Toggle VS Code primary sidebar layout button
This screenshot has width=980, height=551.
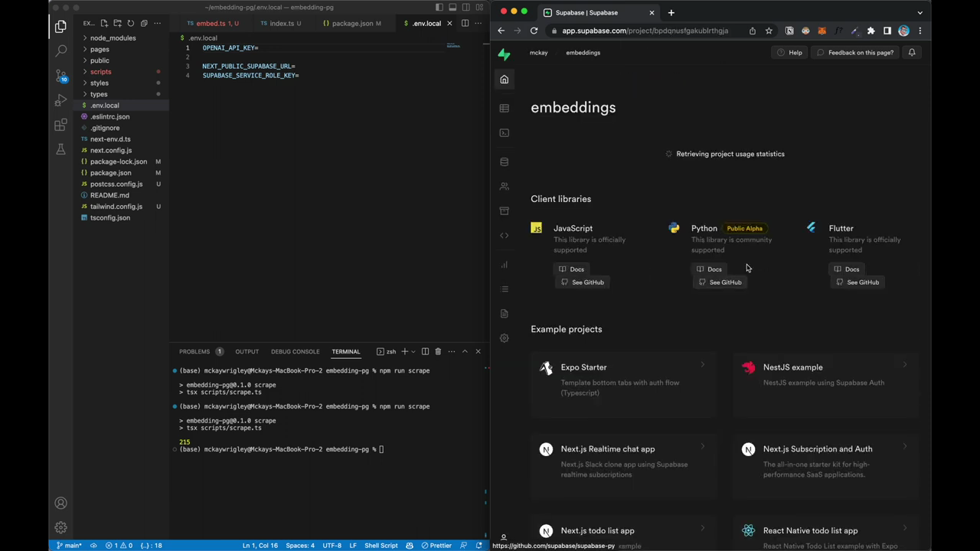coord(439,8)
